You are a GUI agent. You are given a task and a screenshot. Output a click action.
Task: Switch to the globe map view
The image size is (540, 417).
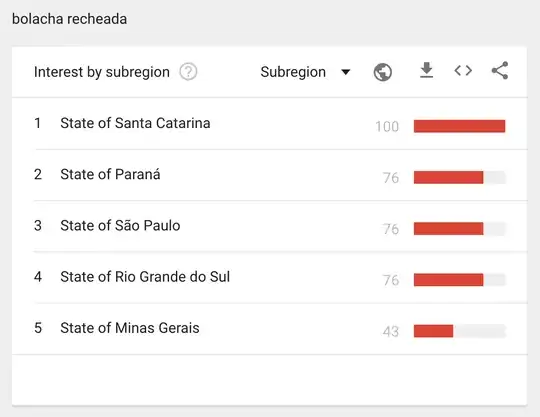click(383, 72)
